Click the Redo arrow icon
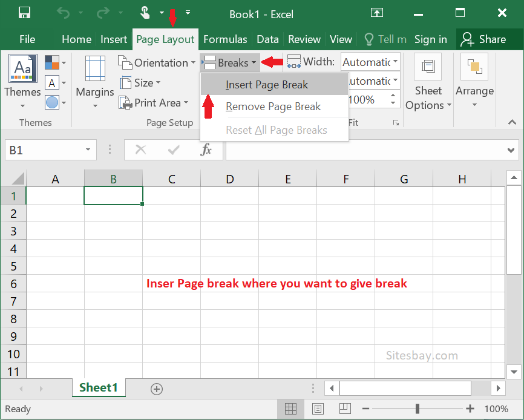Screen dimensions: 524x420 pos(103,13)
